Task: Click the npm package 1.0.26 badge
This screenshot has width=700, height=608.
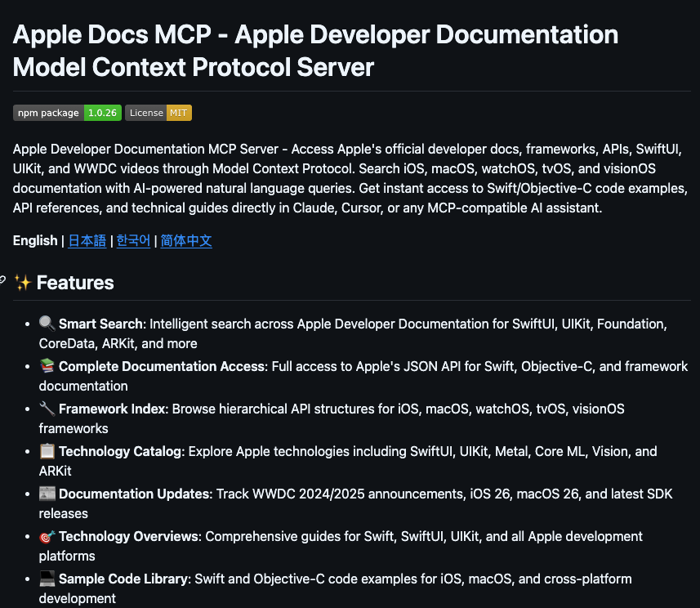Action: [67, 113]
